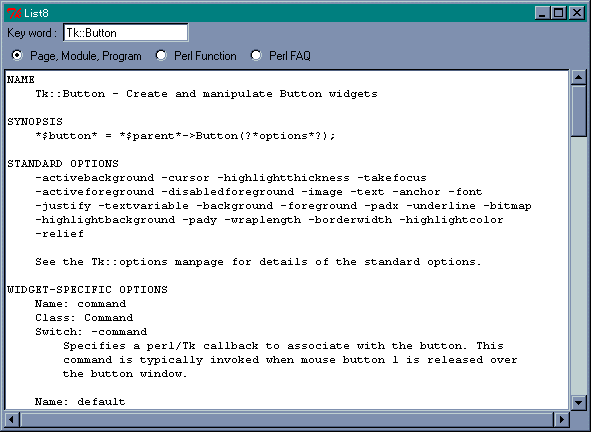Minimize the List8 window
The image size is (591, 432).
tap(542, 13)
